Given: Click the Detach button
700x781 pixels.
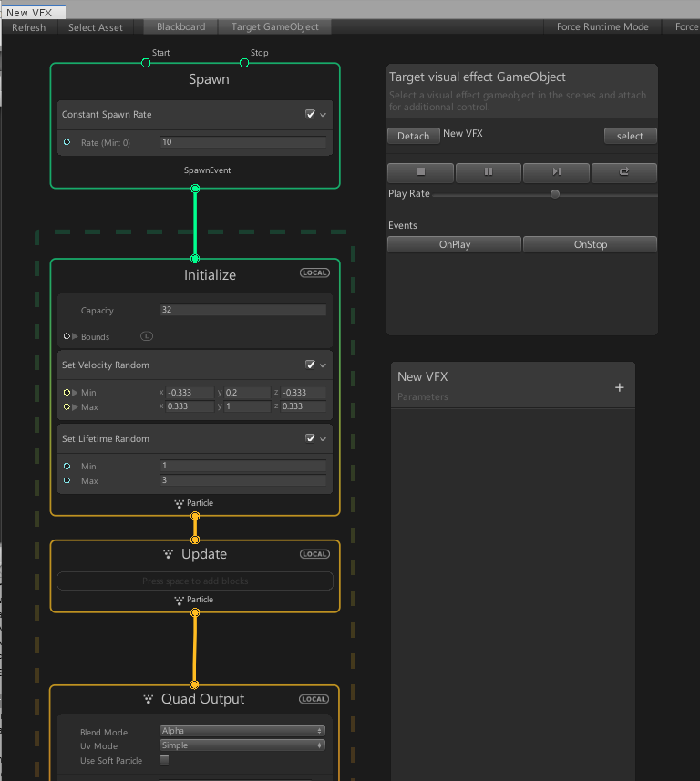Looking at the screenshot, I should [x=413, y=136].
